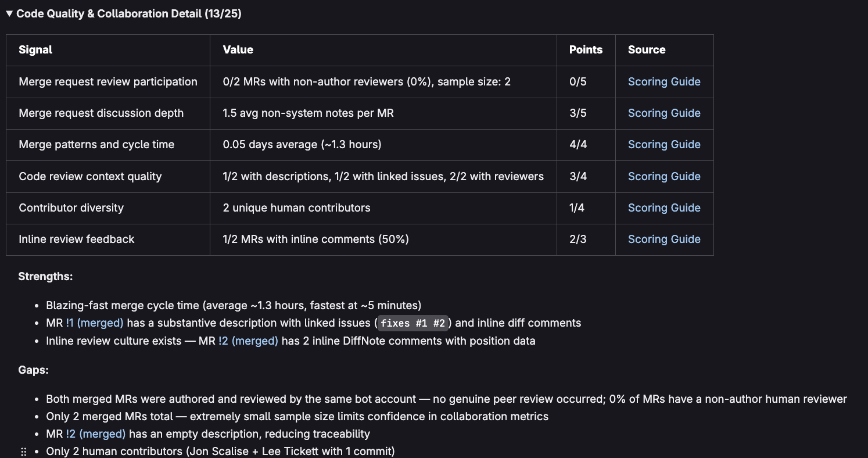Open Scoring Guide for discussion depth row

[x=664, y=113]
